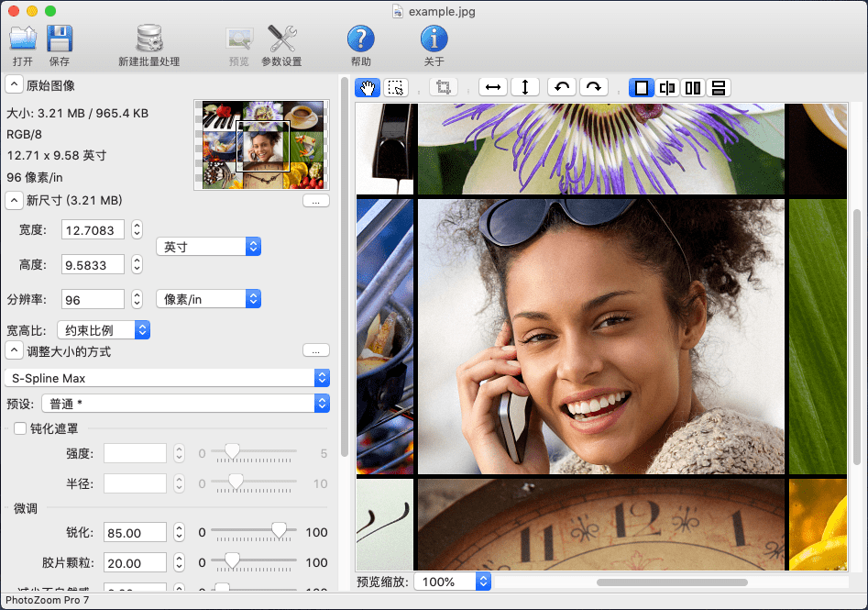Viewport: 868px width, 610px height.
Task: Switch to side-by-side vertical split preview
Action: (x=693, y=87)
